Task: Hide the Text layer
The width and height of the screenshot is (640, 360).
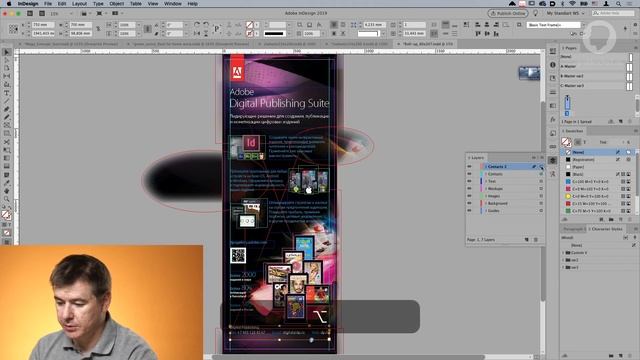Action: [x=469, y=181]
